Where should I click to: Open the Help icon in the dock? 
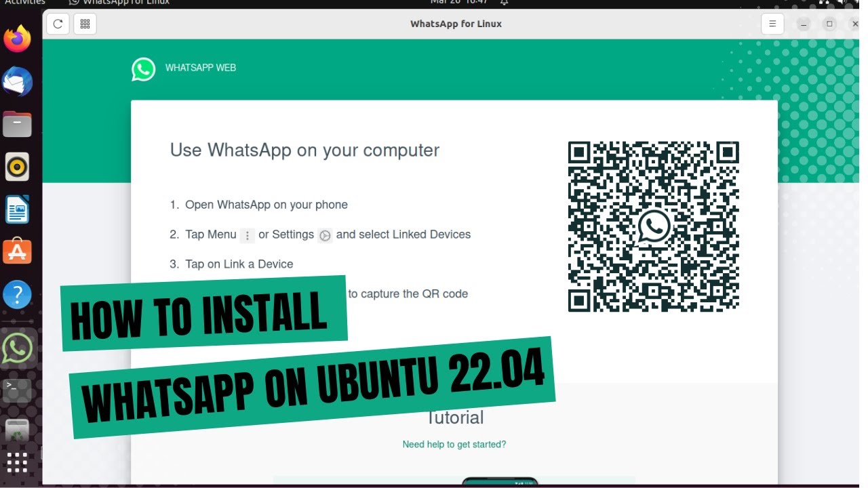pyautogui.click(x=18, y=295)
